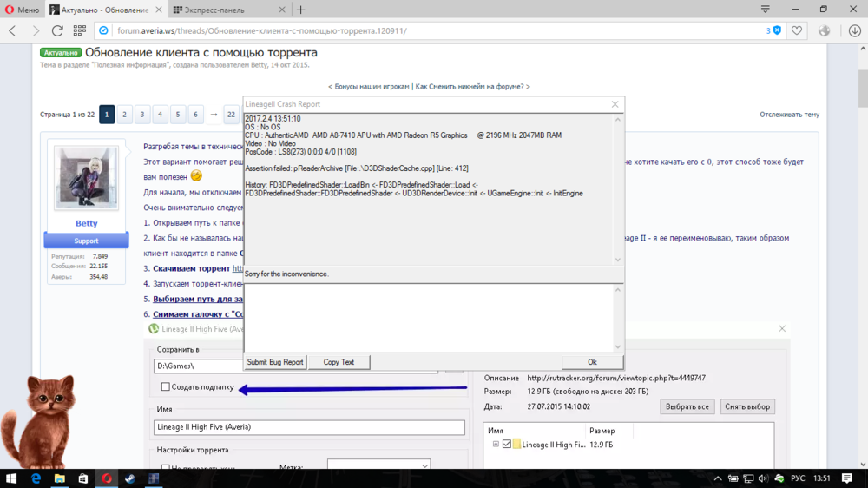The height and width of the screenshot is (488, 868).
Task: Open the browser downloads arrow icon
Action: click(854, 30)
